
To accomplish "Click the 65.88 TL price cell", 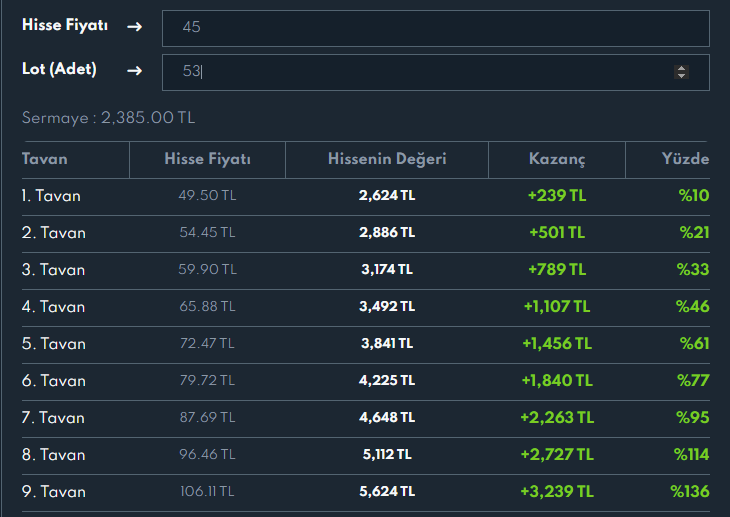I will (208, 306).
